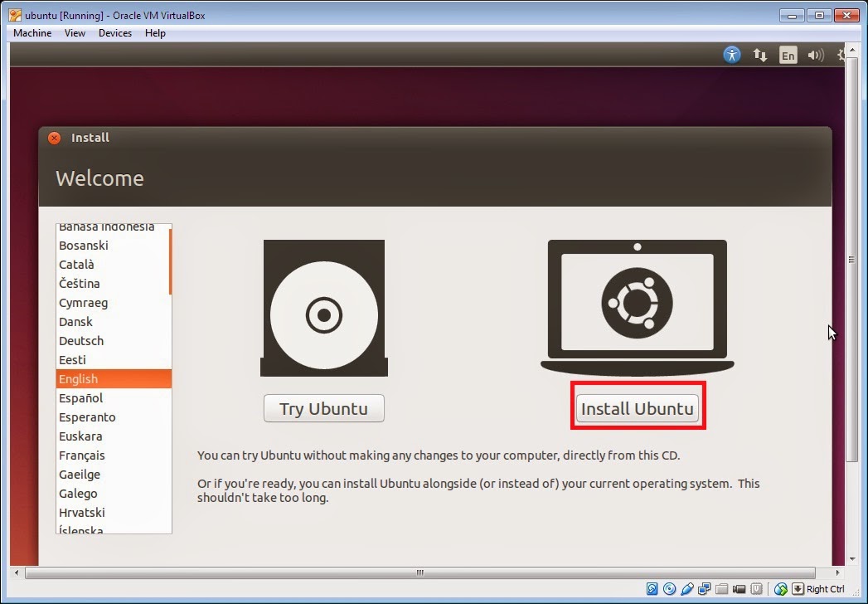Select Gaeilge in the language list
This screenshot has height=604, width=868.
pyautogui.click(x=114, y=475)
